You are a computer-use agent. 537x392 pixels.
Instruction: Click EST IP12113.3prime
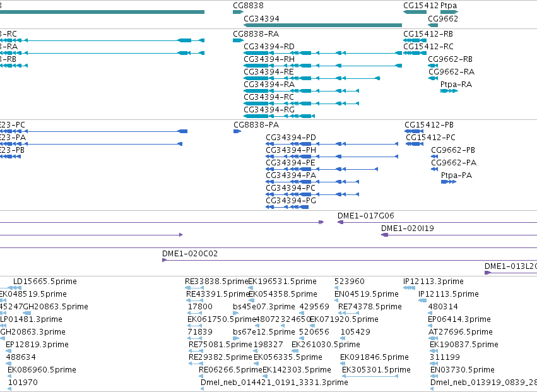point(434,282)
